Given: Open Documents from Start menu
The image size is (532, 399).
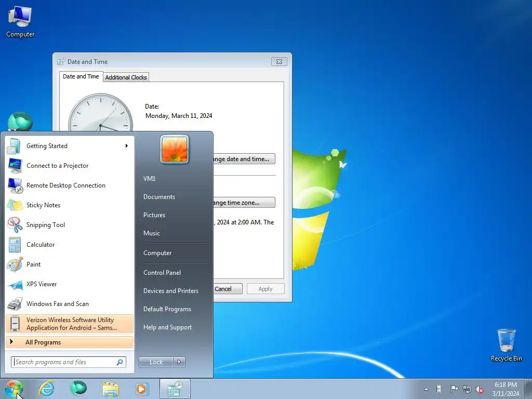Looking at the screenshot, I should [x=159, y=197].
